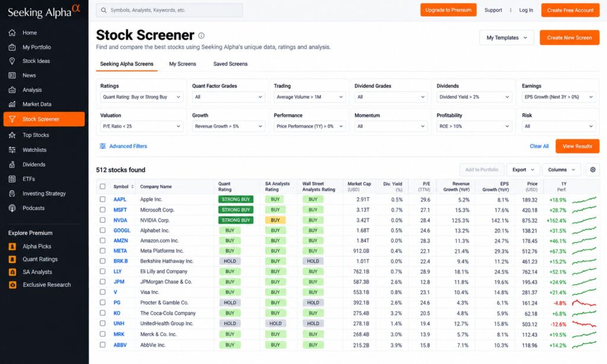Click the Stock Screener funnel icon

pyautogui.click(x=12, y=119)
